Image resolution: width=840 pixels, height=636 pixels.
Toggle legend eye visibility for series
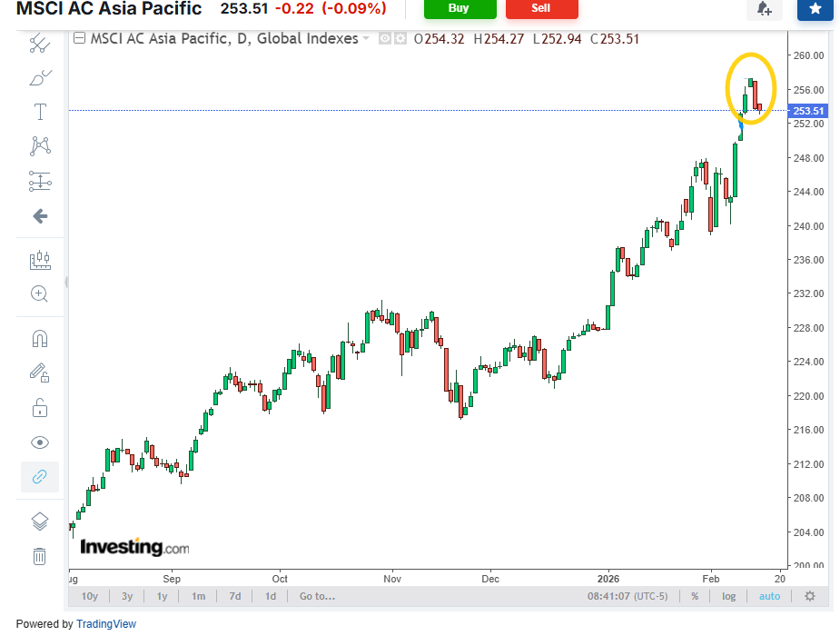pyautogui.click(x=384, y=38)
